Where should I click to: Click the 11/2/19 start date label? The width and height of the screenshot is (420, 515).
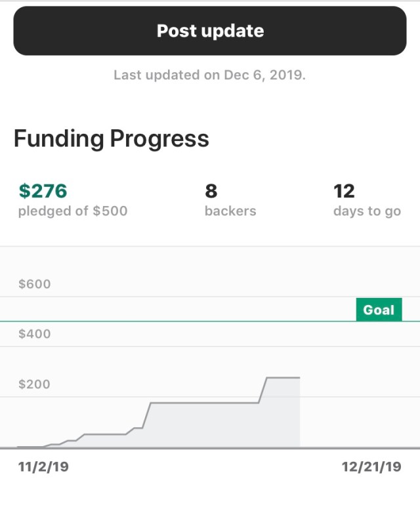(x=43, y=466)
